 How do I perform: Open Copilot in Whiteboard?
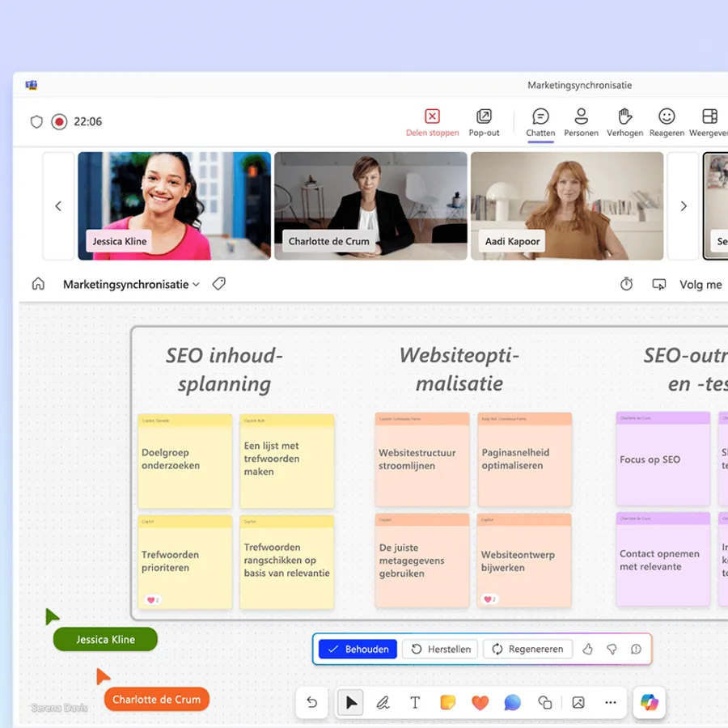pyautogui.click(x=649, y=702)
